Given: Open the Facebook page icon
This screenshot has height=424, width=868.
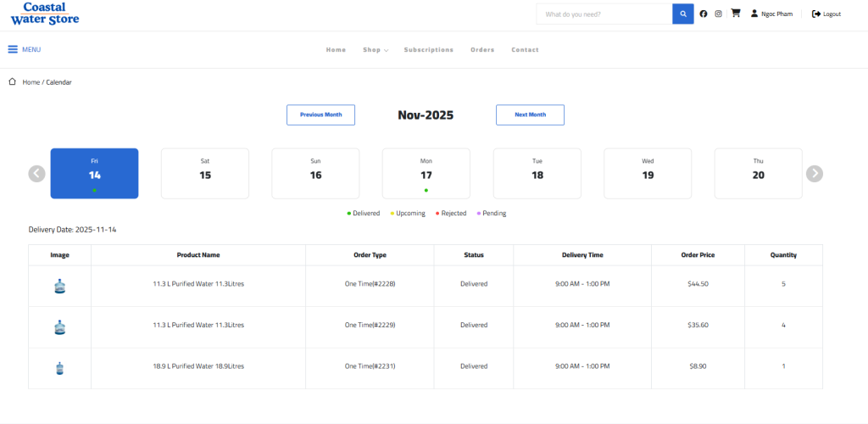Looking at the screenshot, I should tap(704, 14).
